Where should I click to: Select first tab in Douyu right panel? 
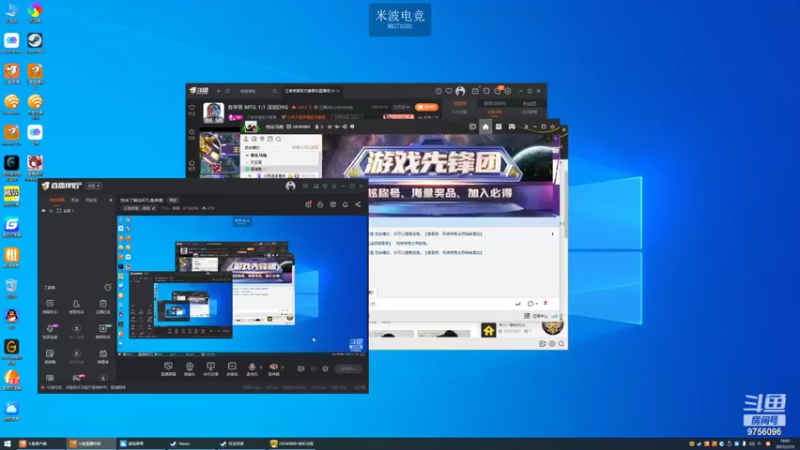pyautogui.click(x=460, y=104)
